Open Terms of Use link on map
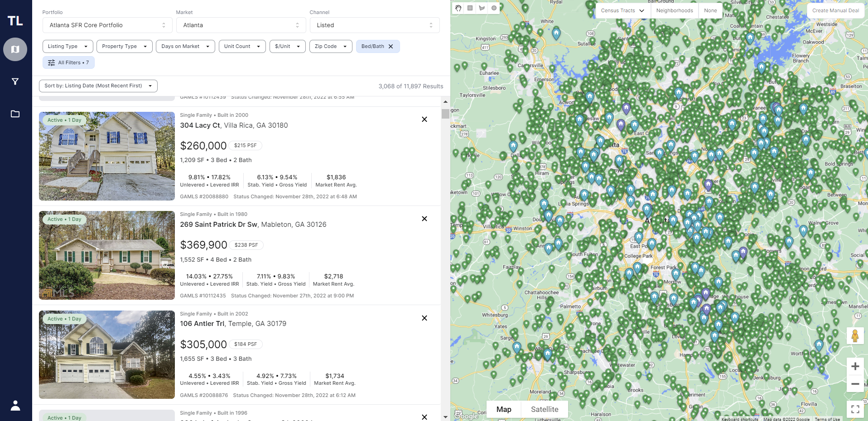The height and width of the screenshot is (421, 868). 827,419
